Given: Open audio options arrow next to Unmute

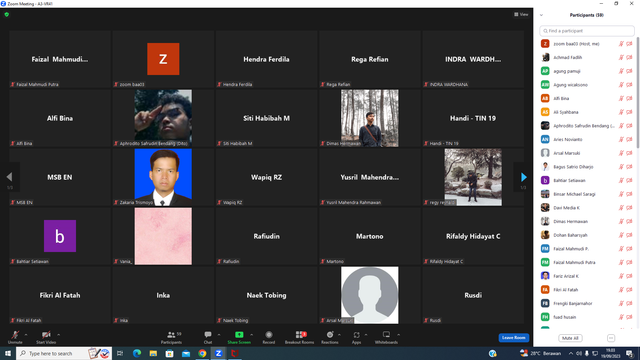Looking at the screenshot, I should 26,335.
